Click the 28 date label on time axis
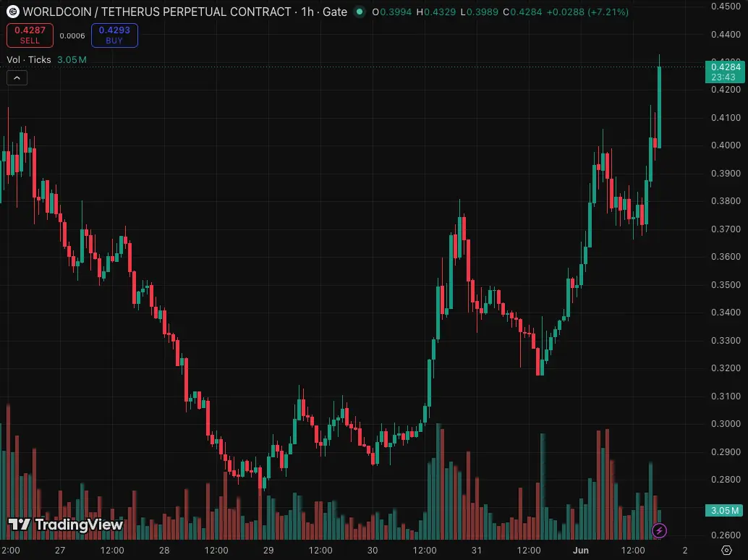Image resolution: width=748 pixels, height=560 pixels. click(164, 550)
